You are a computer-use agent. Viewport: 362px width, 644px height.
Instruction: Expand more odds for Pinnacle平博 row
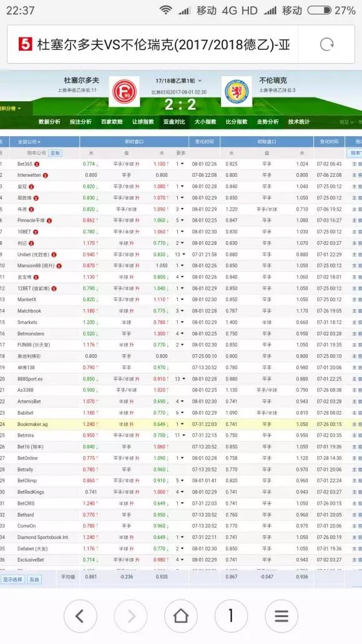click(x=180, y=220)
